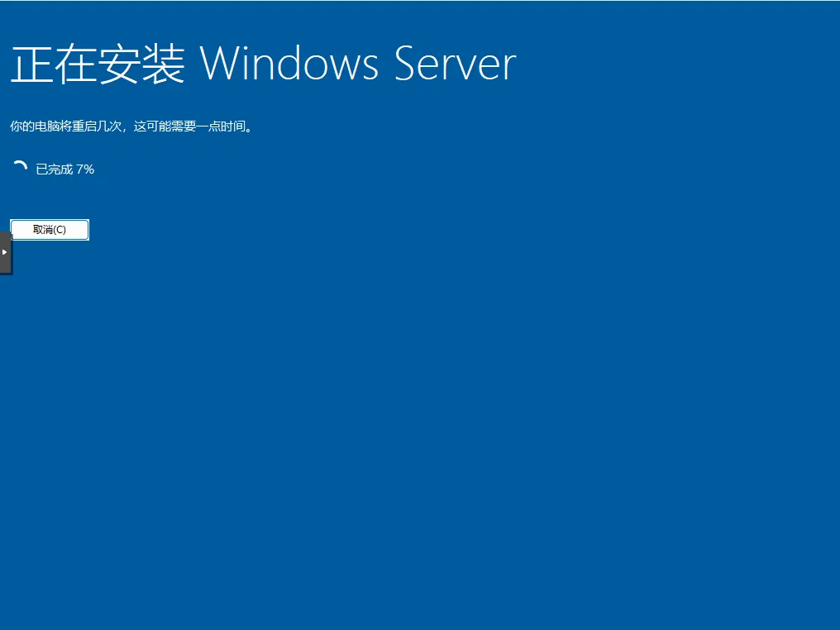Click the 取消(C) cancel button
The width and height of the screenshot is (840, 630).
[50, 230]
